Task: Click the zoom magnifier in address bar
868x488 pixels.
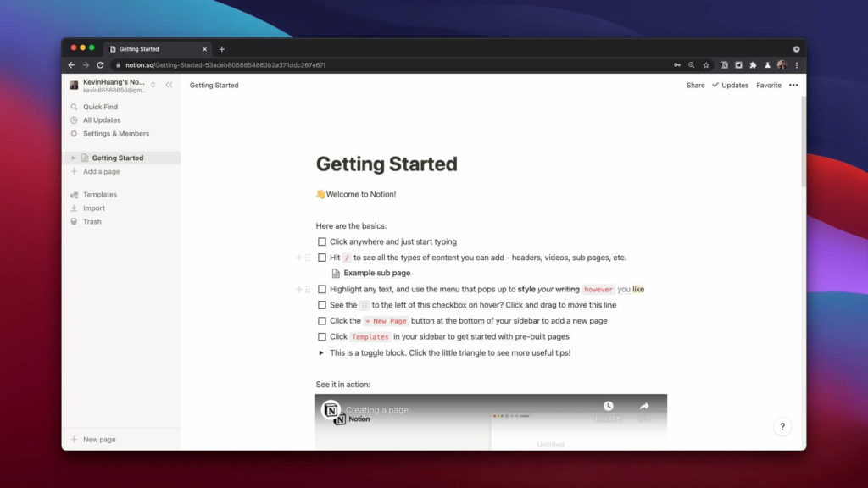Action: click(x=692, y=64)
